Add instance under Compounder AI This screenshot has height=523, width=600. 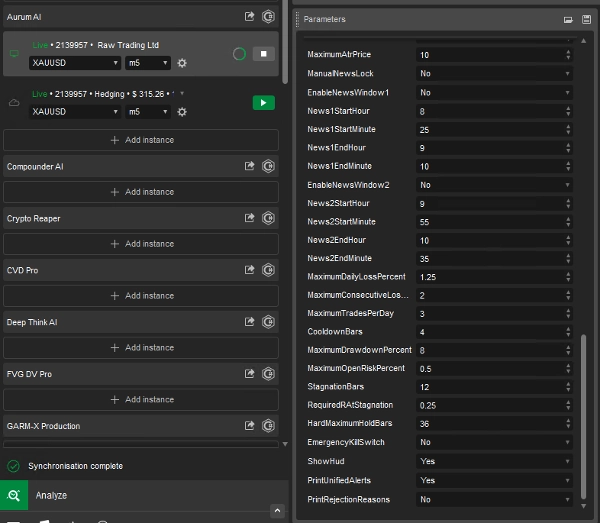coord(141,192)
